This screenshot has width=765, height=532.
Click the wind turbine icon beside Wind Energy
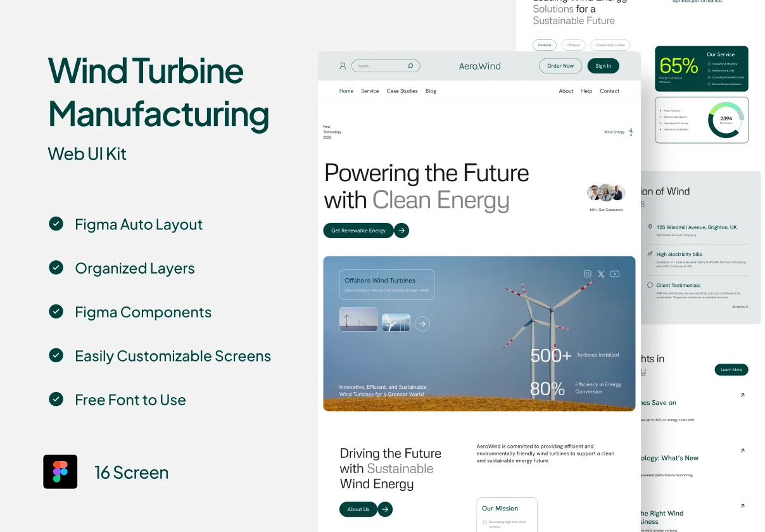point(631,132)
